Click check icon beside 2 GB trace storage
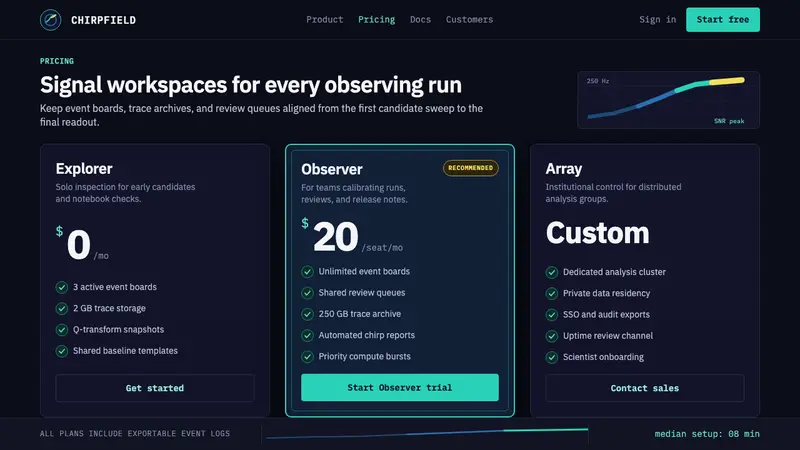The height and width of the screenshot is (450, 800). (62, 309)
